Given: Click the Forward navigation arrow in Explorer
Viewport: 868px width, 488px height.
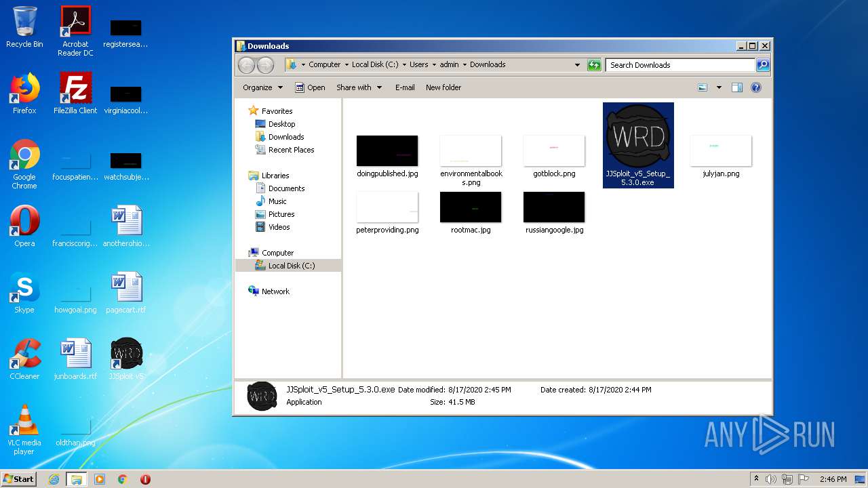Looking at the screenshot, I should coord(265,65).
